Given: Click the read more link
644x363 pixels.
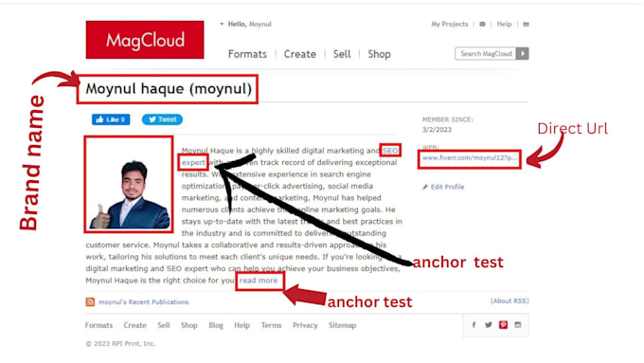Looking at the screenshot, I should (x=259, y=281).
